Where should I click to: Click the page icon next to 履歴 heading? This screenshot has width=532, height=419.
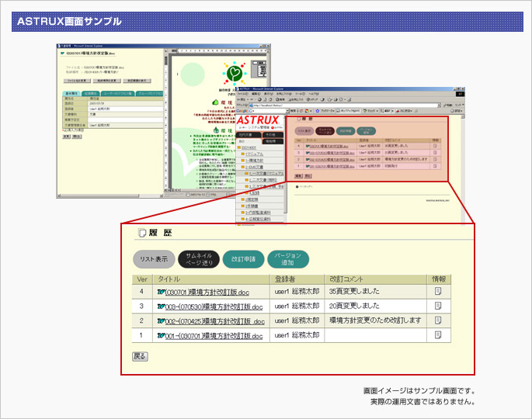coord(142,233)
